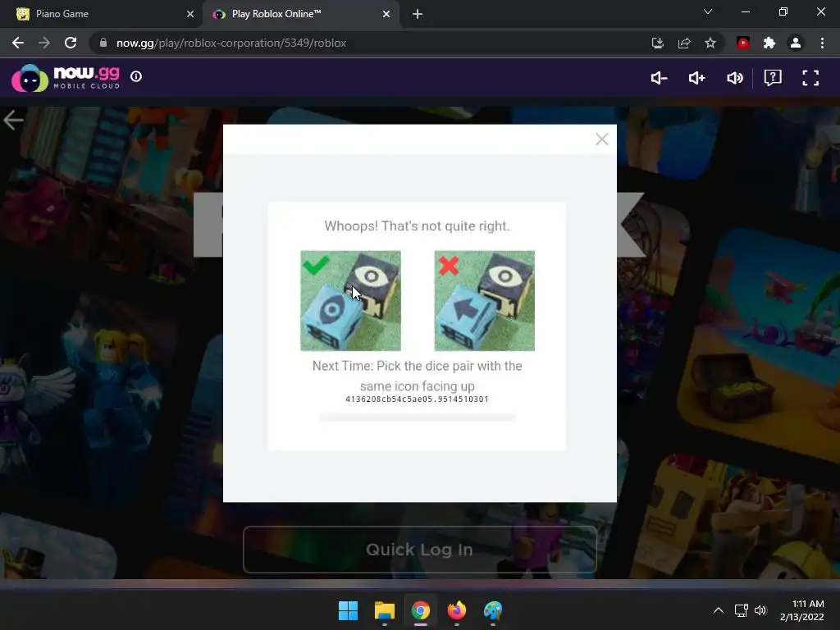Reload the page with the refresh icon

71,43
